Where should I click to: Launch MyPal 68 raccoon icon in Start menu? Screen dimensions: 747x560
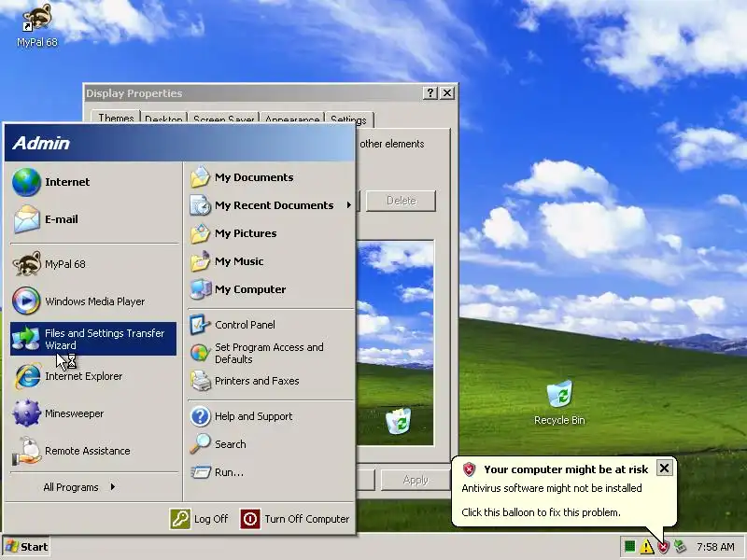[x=26, y=264]
